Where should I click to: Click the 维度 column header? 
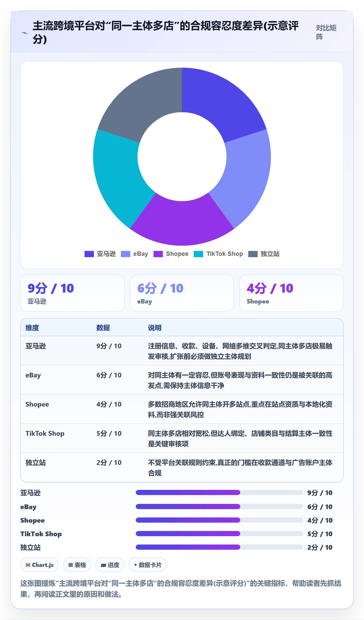[32, 328]
